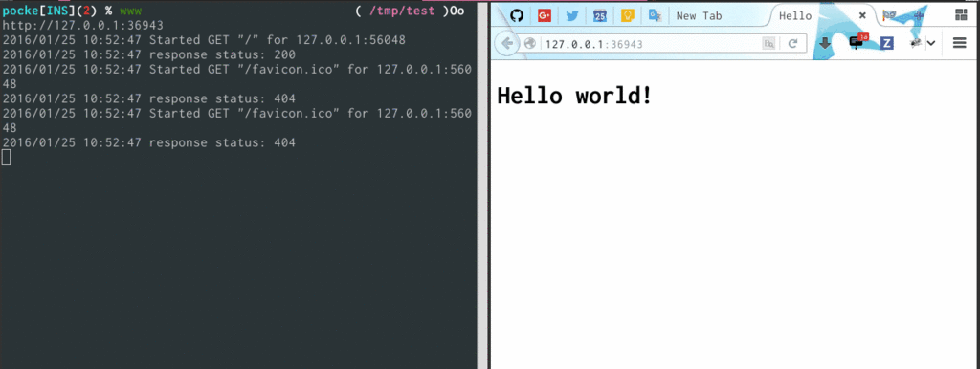Open the Google Calendar pinned tab
The height and width of the screenshot is (369, 980).
600,16
